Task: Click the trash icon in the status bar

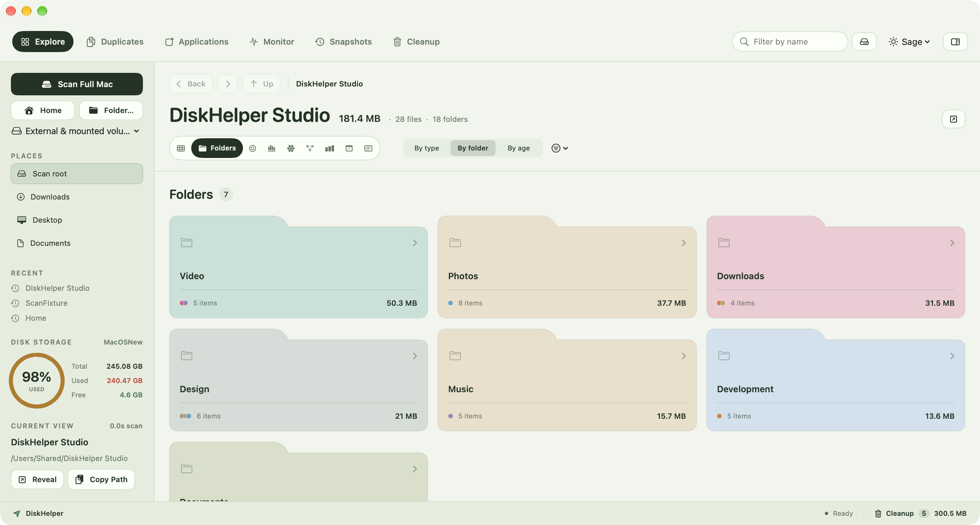Action: (878, 513)
